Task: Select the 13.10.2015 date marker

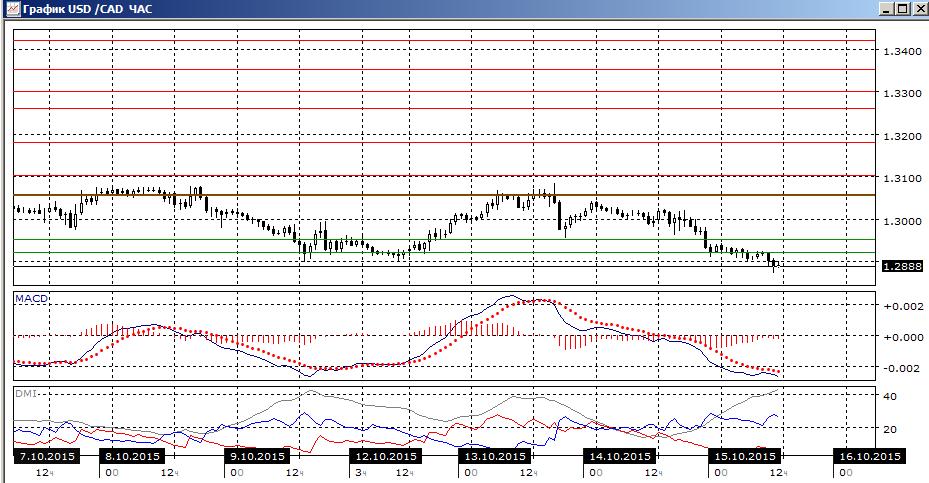Action: (x=495, y=456)
